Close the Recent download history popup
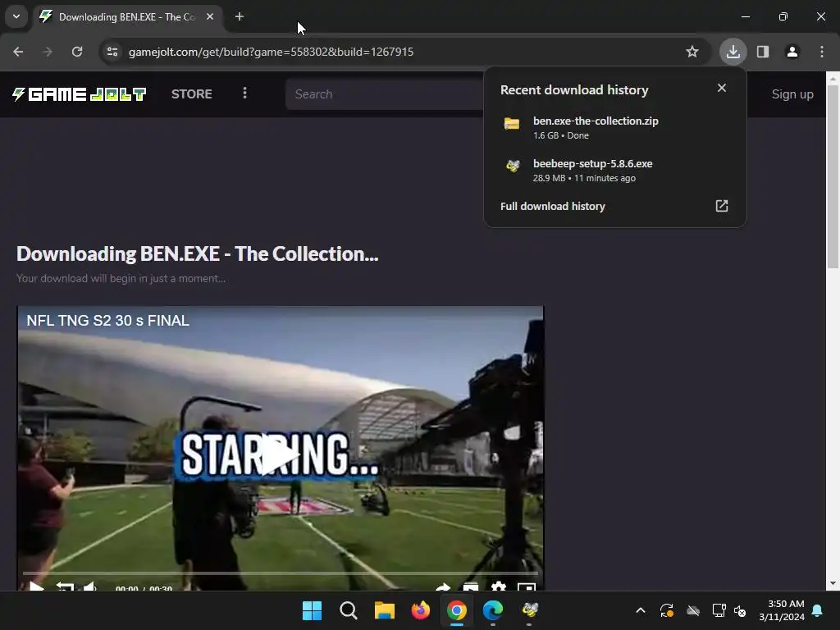The image size is (840, 630). tap(722, 88)
